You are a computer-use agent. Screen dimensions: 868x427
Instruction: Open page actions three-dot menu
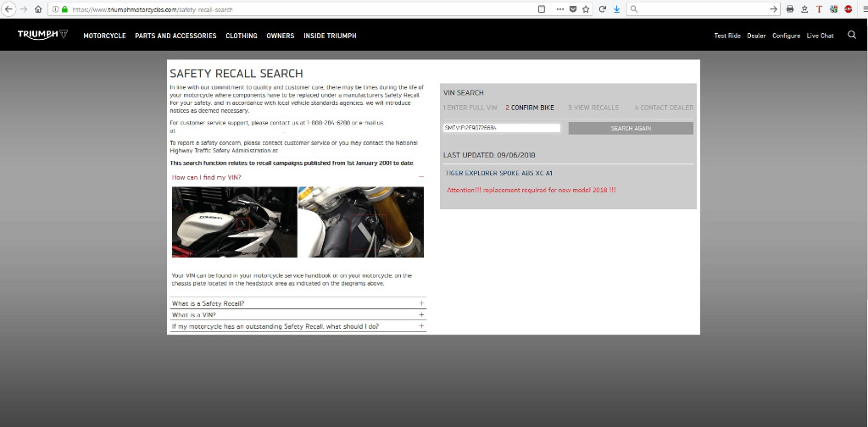[560, 8]
